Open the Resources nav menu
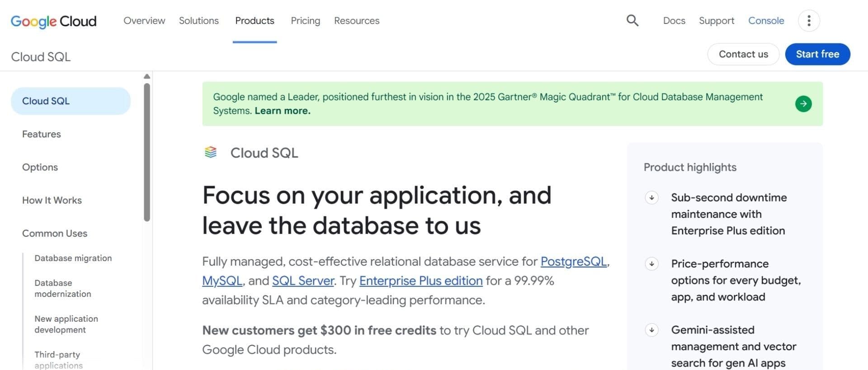The image size is (868, 370). click(x=357, y=21)
